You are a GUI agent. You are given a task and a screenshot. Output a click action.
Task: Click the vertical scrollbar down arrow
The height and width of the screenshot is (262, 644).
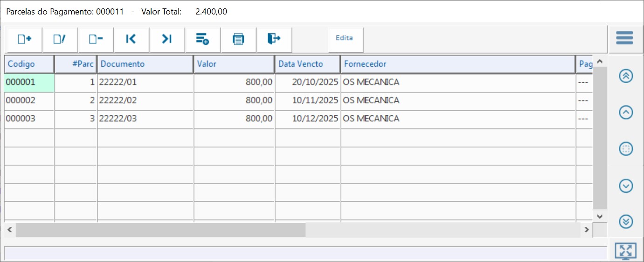point(600,216)
